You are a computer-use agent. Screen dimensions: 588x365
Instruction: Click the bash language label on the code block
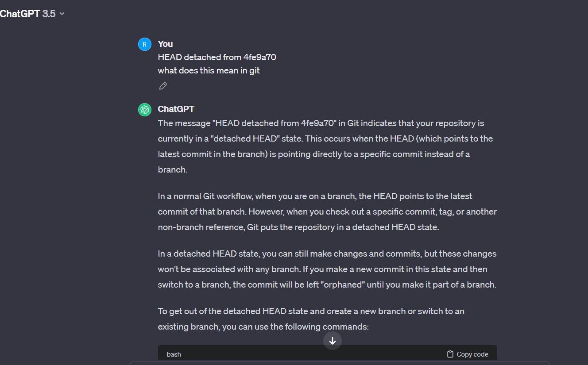click(174, 354)
